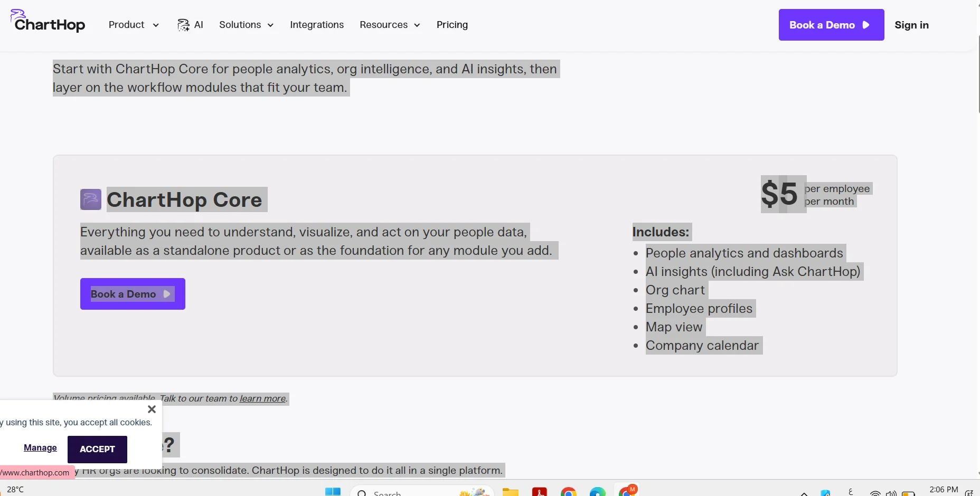Click the 28°C weather widget
Image resolution: width=980 pixels, height=496 pixels.
pyautogui.click(x=15, y=490)
